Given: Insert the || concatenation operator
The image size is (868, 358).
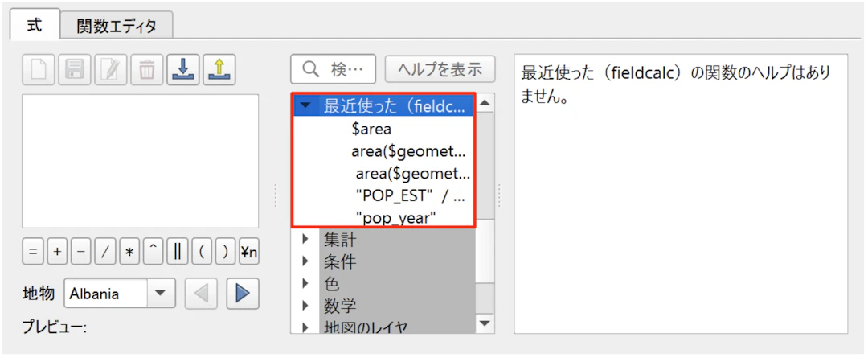Looking at the screenshot, I should pos(178,252).
